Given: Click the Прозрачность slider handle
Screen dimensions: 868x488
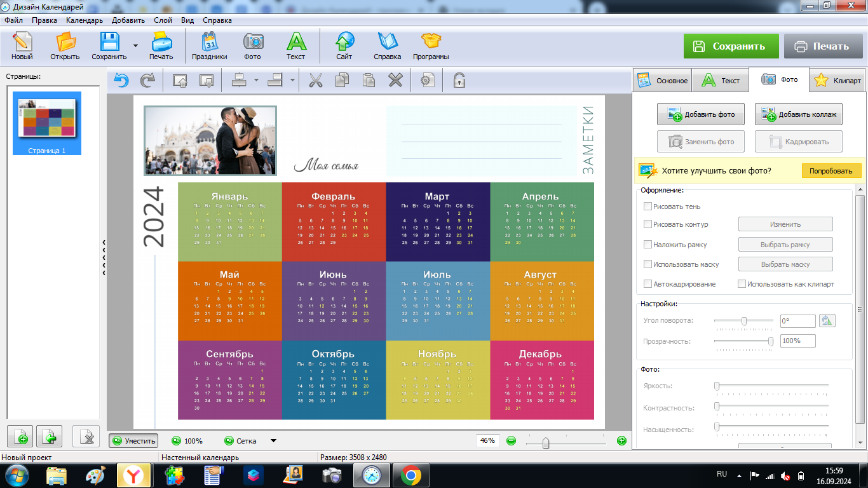Looking at the screenshot, I should tap(771, 341).
